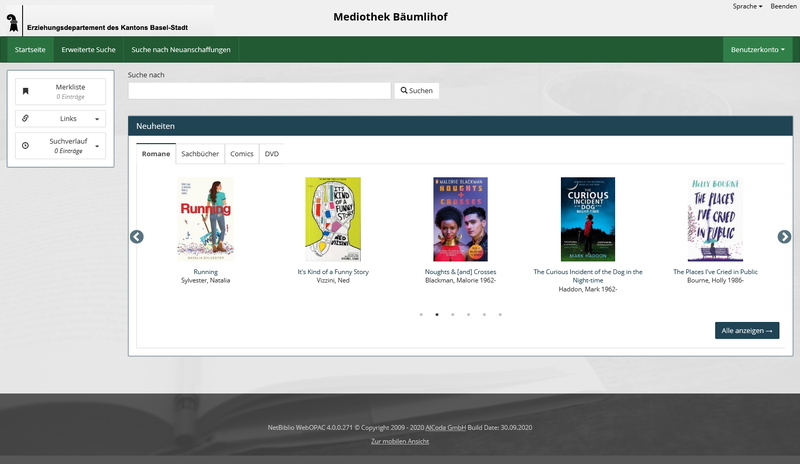
Task: Open The Places I've Cried in Public cover
Action: click(x=715, y=219)
